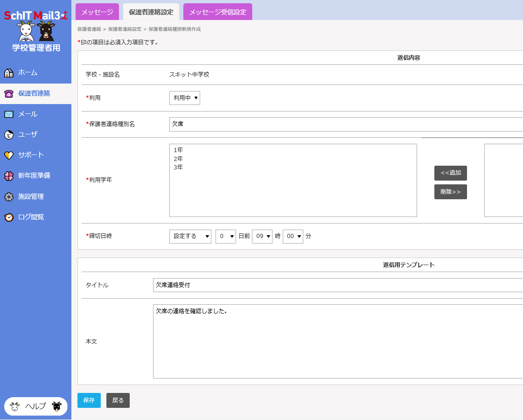Image resolution: width=523 pixels, height=420 pixels.
Task: Open the 利用中 status dropdown
Action: (184, 98)
